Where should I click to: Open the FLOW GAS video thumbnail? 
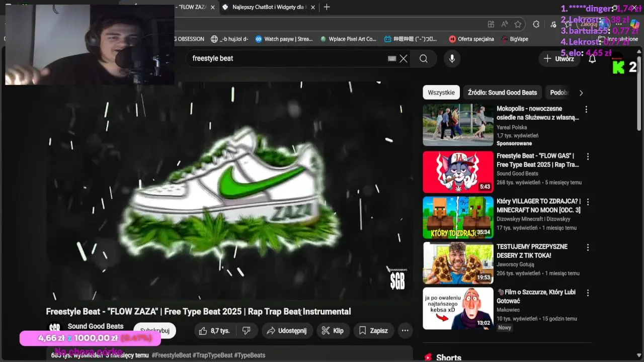(458, 172)
